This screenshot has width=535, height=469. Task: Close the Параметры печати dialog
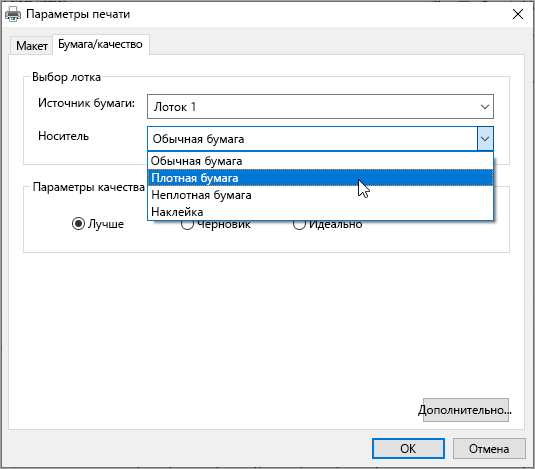pyautogui.click(x=518, y=14)
